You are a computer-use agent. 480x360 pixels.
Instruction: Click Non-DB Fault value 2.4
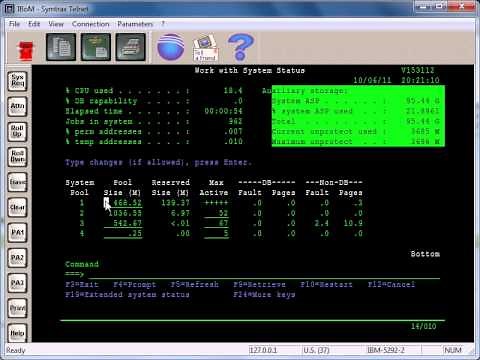coord(322,223)
